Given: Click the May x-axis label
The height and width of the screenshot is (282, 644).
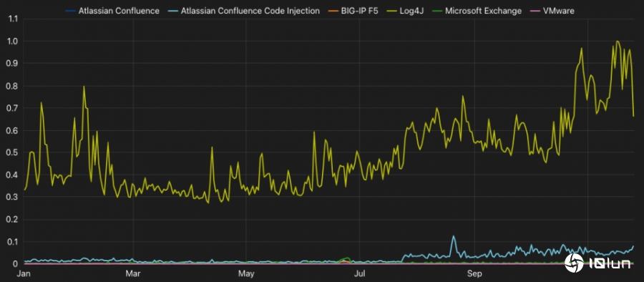Looking at the screenshot, I should (x=246, y=273).
